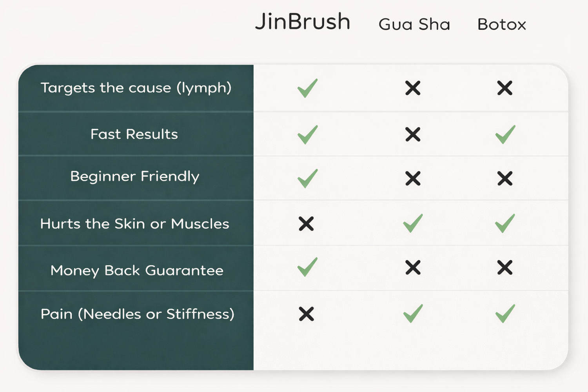Click JinBrush X for Pain row
This screenshot has height=392, width=588.
tap(306, 314)
